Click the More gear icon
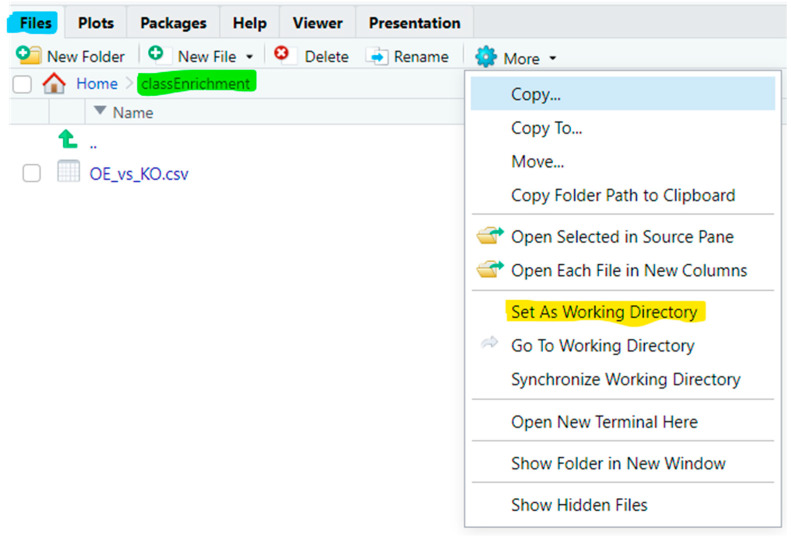Screen dimensions: 791x537 pos(486,57)
